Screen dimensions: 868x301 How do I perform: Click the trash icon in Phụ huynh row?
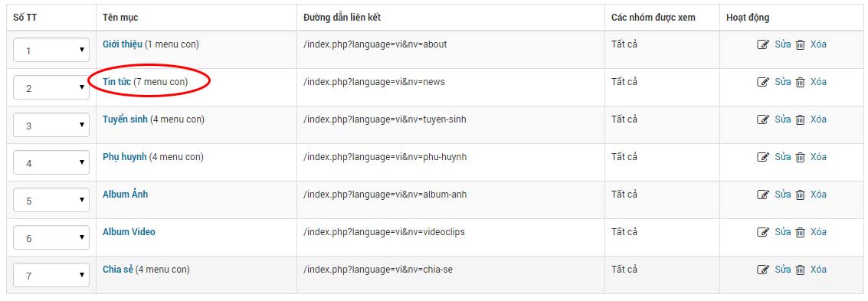click(x=800, y=158)
